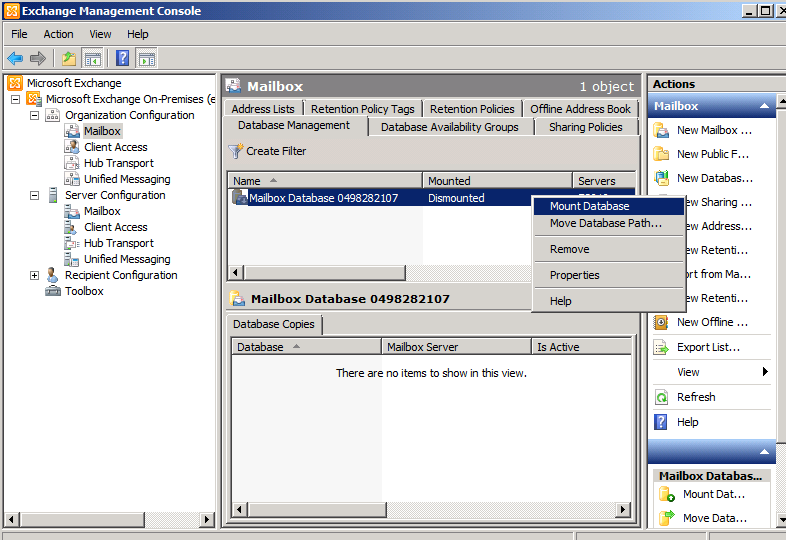Click the Forward arrow in the toolbar

tap(38, 59)
